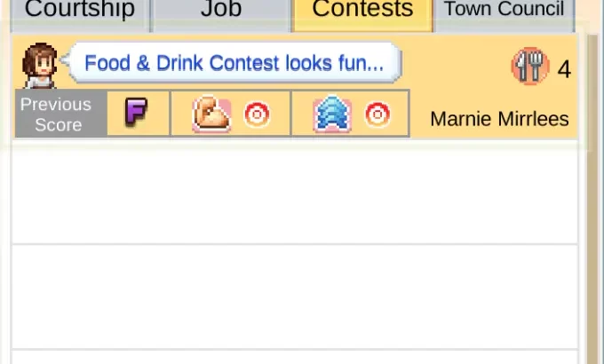The height and width of the screenshot is (364, 604).
Task: Click the fork and knife contest icon
Action: point(529,67)
